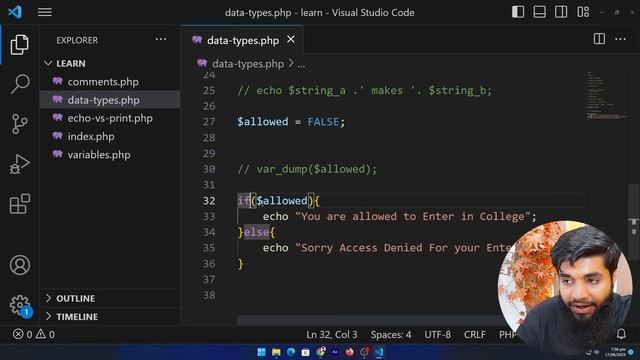
Task: Click the minimap code overview
Action: tap(607, 96)
